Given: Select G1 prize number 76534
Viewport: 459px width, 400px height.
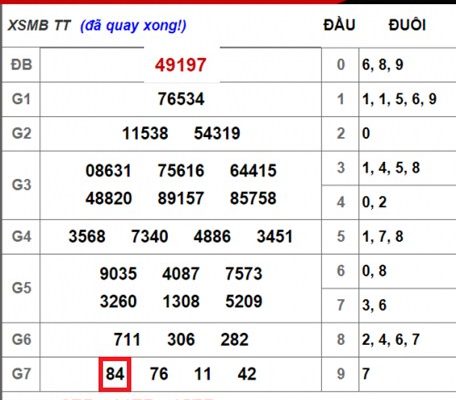Looking at the screenshot, I should pyautogui.click(x=181, y=99).
